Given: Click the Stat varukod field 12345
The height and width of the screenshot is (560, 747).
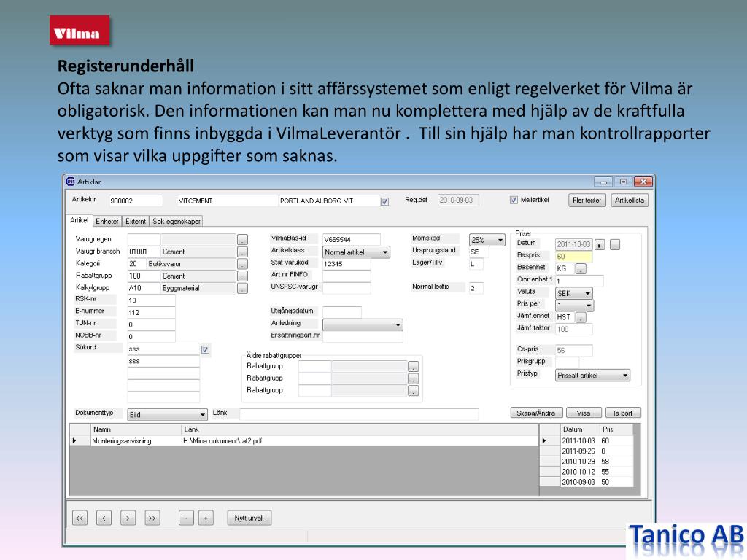Looking at the screenshot, I should (x=347, y=264).
